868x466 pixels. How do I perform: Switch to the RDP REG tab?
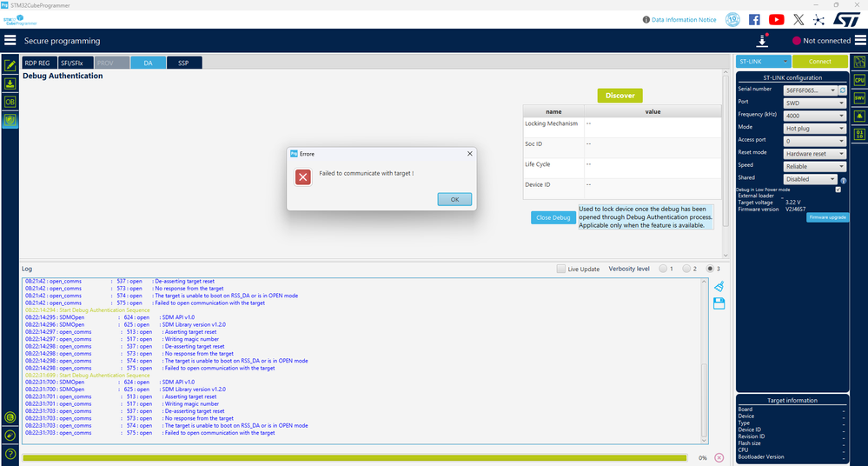click(37, 63)
